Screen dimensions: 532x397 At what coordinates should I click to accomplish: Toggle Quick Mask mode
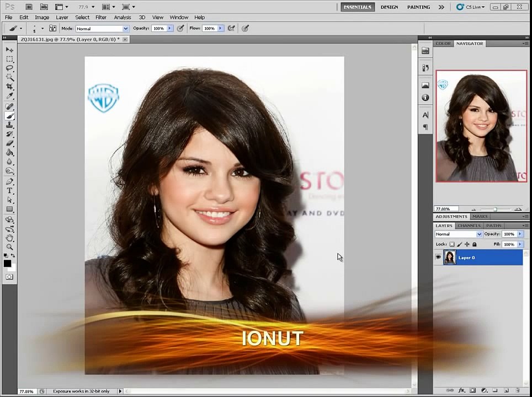coord(9,277)
